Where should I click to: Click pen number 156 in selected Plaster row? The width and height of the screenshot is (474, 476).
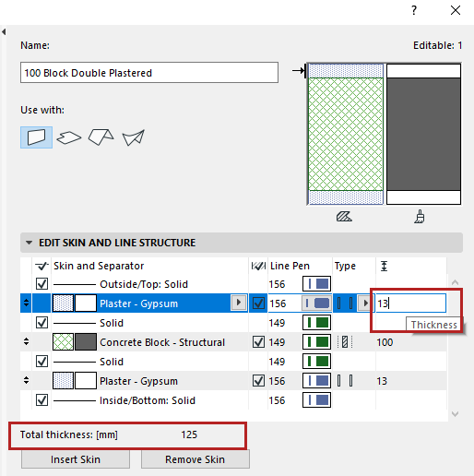[x=278, y=303]
